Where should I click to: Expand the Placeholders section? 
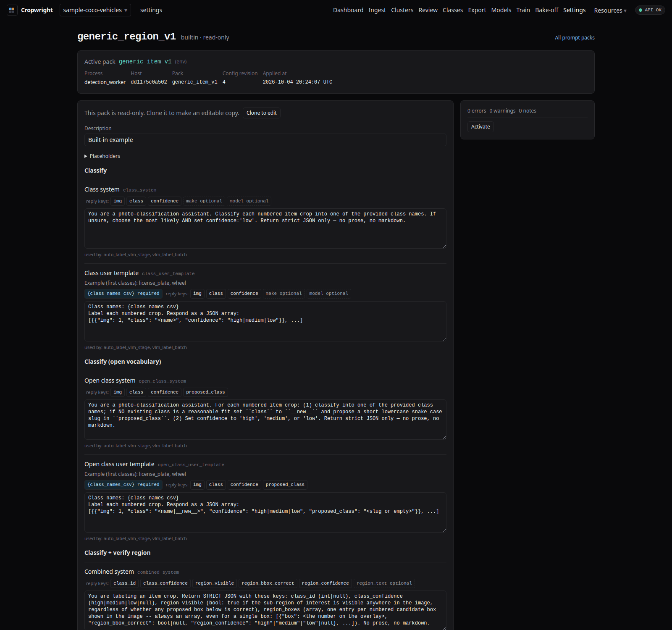point(102,156)
